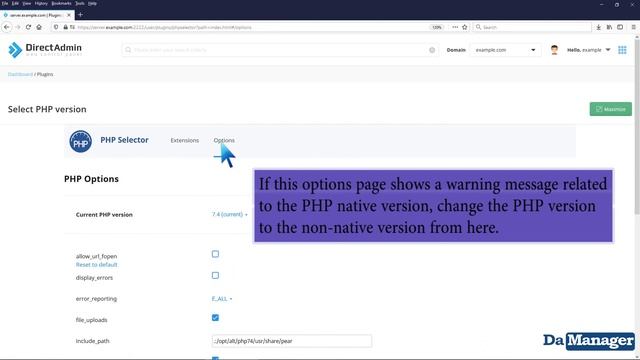Click the error_reporting label
Screen dimensions: 640x360
click(96, 299)
